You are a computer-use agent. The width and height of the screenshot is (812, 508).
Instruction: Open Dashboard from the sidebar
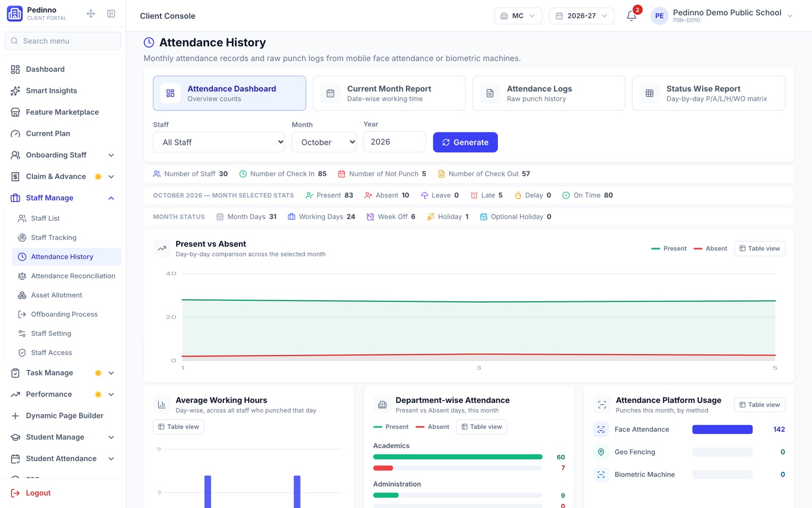63,69
